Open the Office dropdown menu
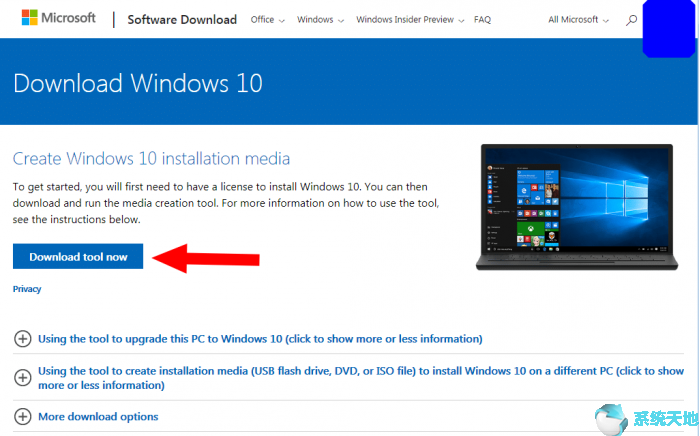The height and width of the screenshot is (436, 700). 267,20
